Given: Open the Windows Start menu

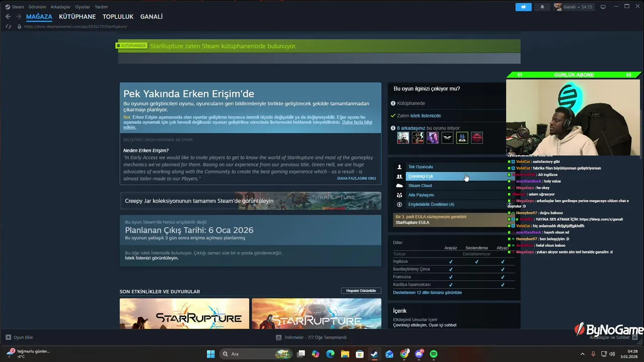Looking at the screenshot, I should tap(210, 354).
